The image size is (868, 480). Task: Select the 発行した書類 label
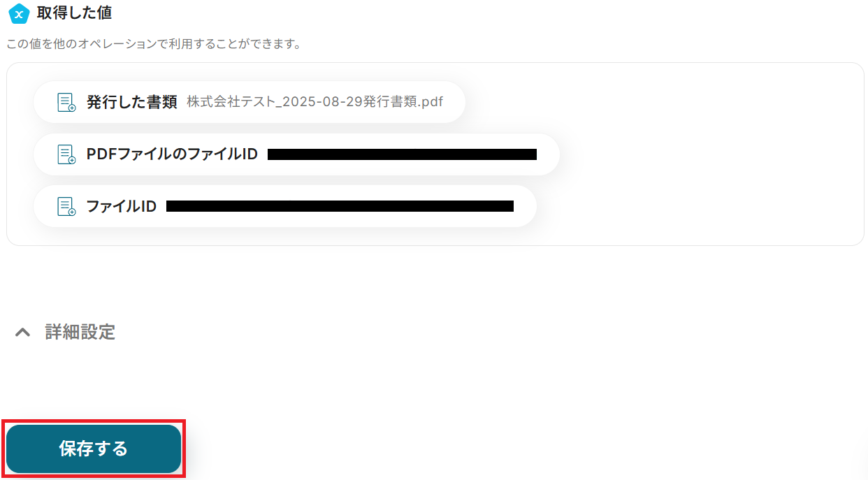[x=131, y=102]
